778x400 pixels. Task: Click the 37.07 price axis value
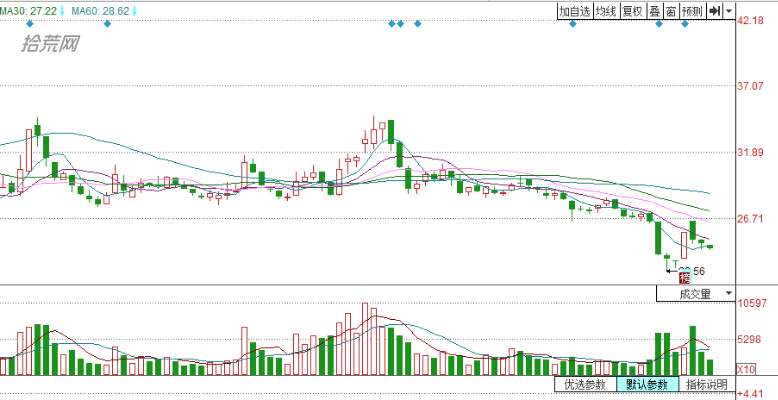click(751, 86)
